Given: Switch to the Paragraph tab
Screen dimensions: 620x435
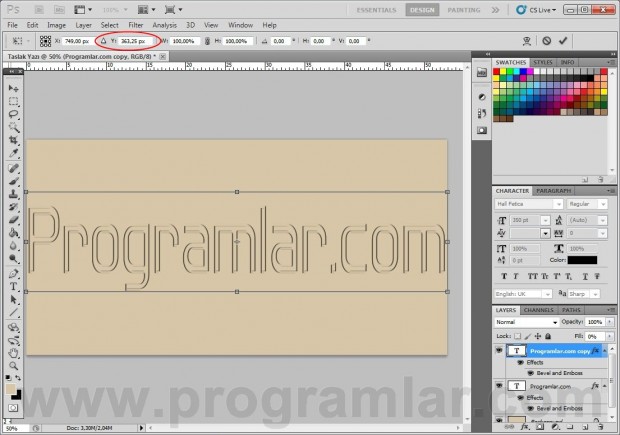Looking at the screenshot, I should (x=554, y=191).
